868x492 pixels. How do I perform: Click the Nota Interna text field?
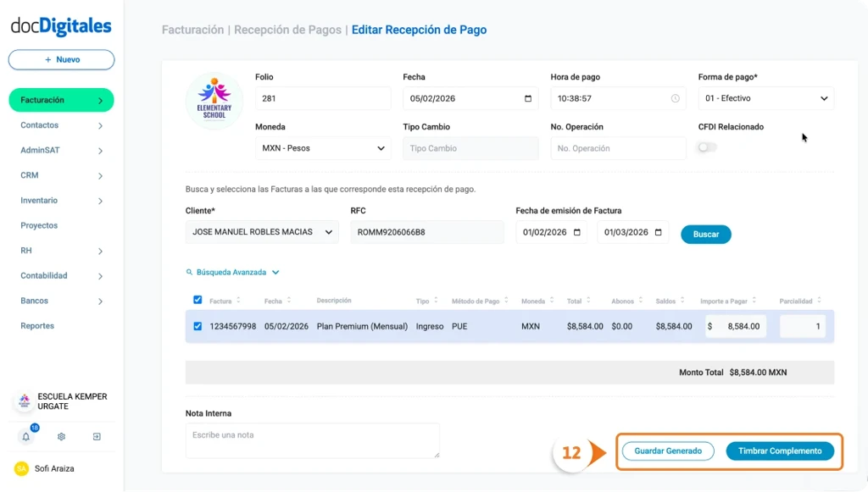pos(311,439)
